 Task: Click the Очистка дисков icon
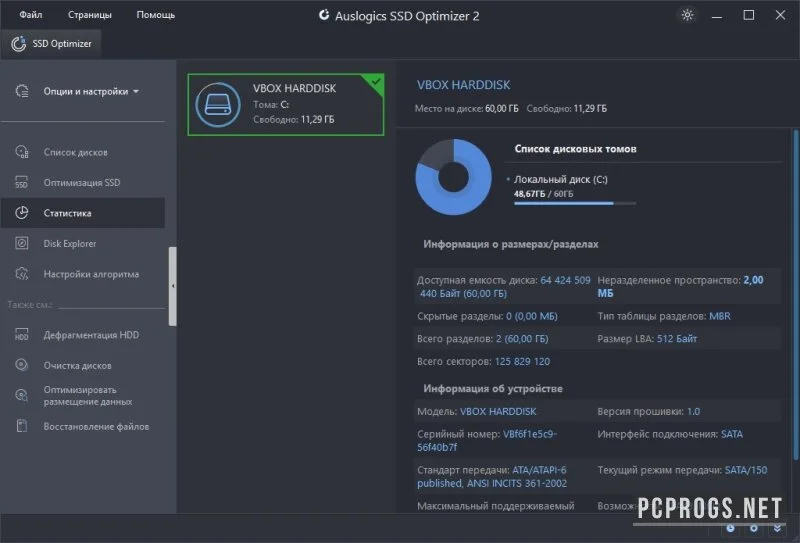coord(21,365)
